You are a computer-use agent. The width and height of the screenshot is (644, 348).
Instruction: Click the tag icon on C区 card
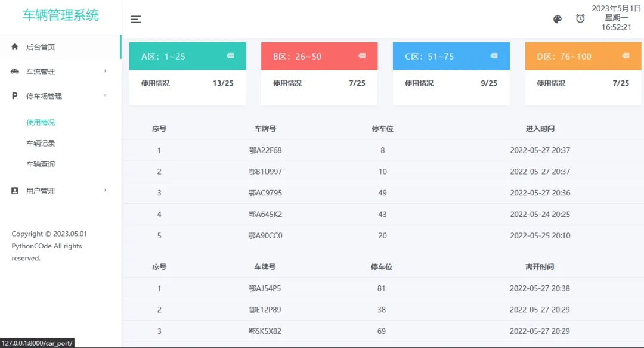[x=494, y=56]
